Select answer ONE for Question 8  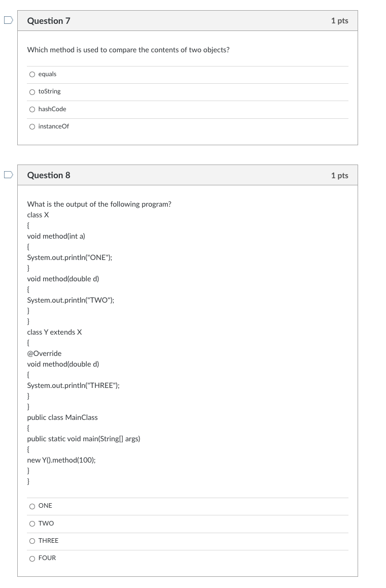(x=32, y=506)
